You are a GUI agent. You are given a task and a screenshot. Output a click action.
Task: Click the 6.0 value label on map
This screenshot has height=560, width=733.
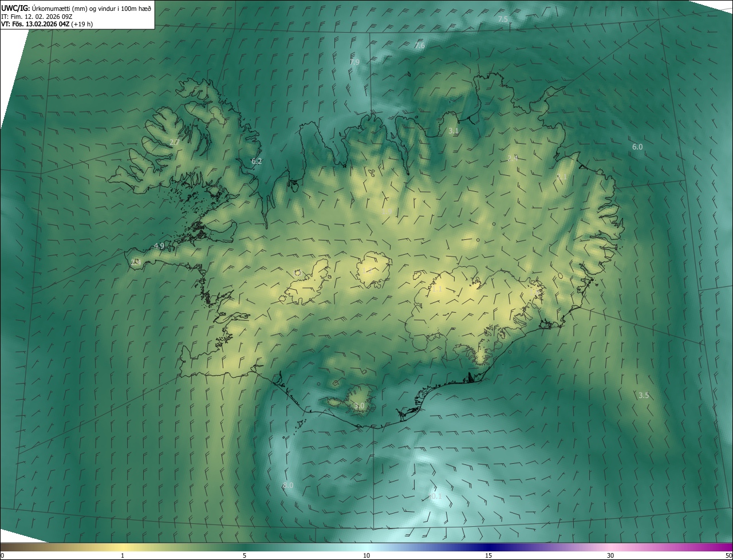637,147
